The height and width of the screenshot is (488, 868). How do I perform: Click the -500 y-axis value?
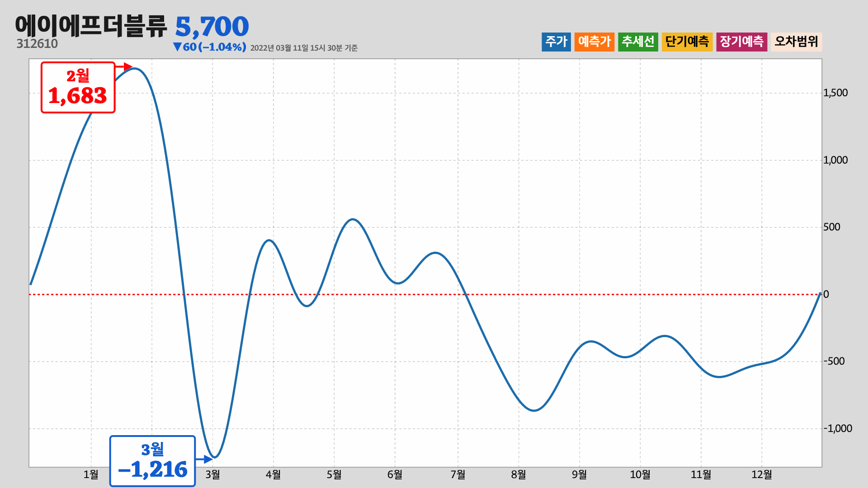tap(834, 361)
